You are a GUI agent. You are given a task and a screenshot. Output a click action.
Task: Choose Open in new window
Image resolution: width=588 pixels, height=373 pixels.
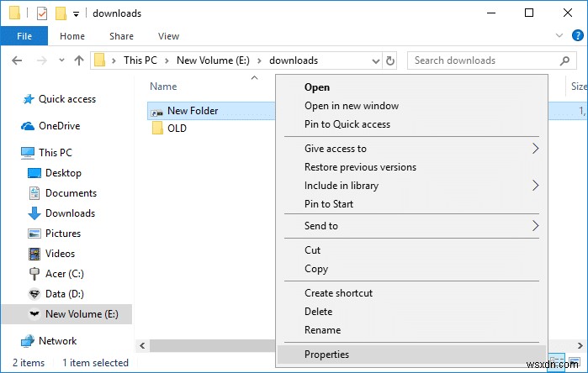[411, 106]
